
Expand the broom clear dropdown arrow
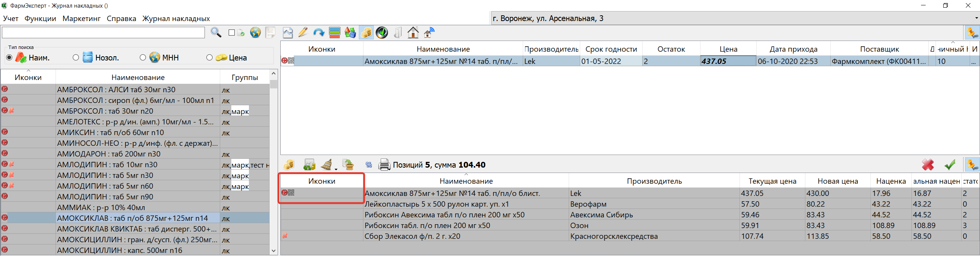click(336, 169)
